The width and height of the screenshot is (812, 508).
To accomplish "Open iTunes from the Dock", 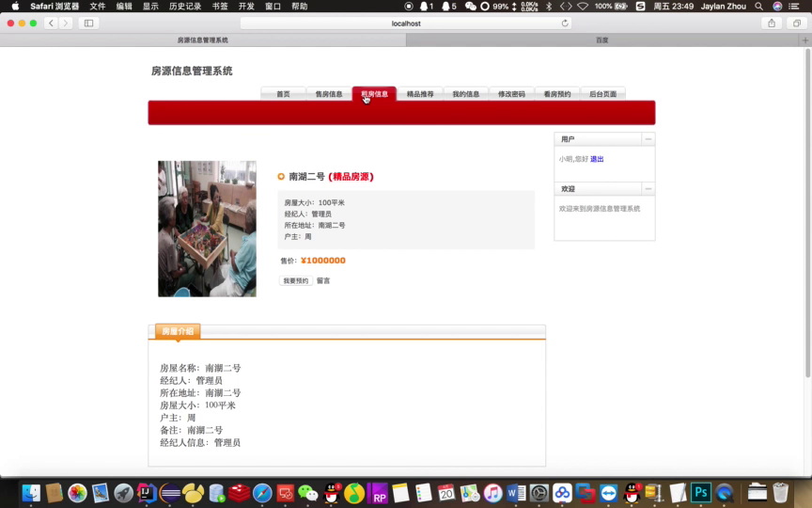I will click(x=492, y=492).
